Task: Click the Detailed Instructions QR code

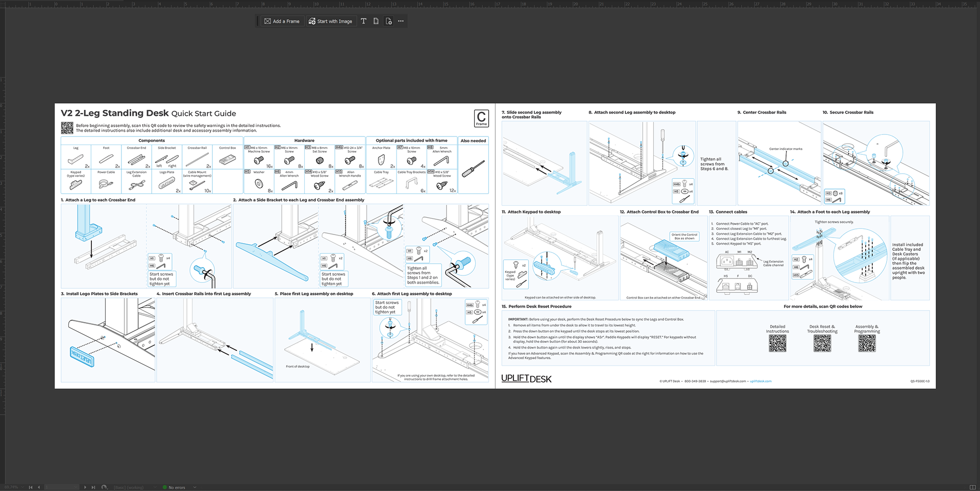Action: 777,343
